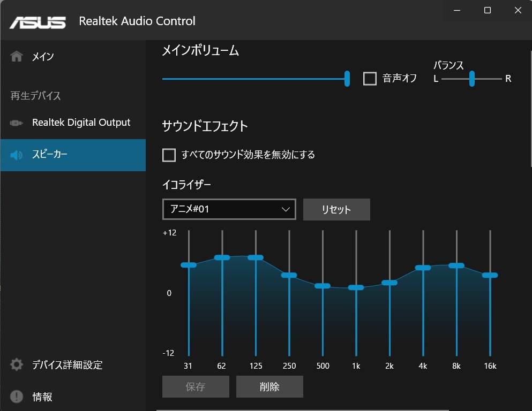Click the 削除 button
This screenshot has width=532, height=411.
269,386
